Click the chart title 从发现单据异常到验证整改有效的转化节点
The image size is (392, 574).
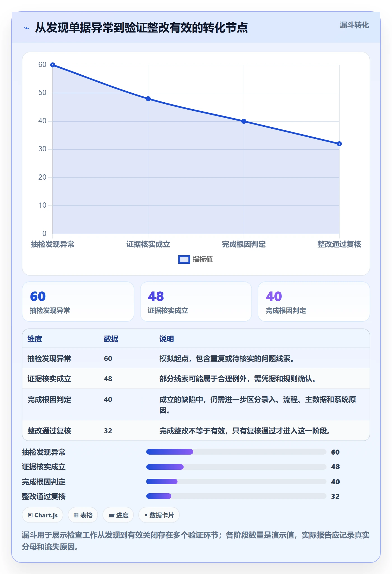pos(141,28)
